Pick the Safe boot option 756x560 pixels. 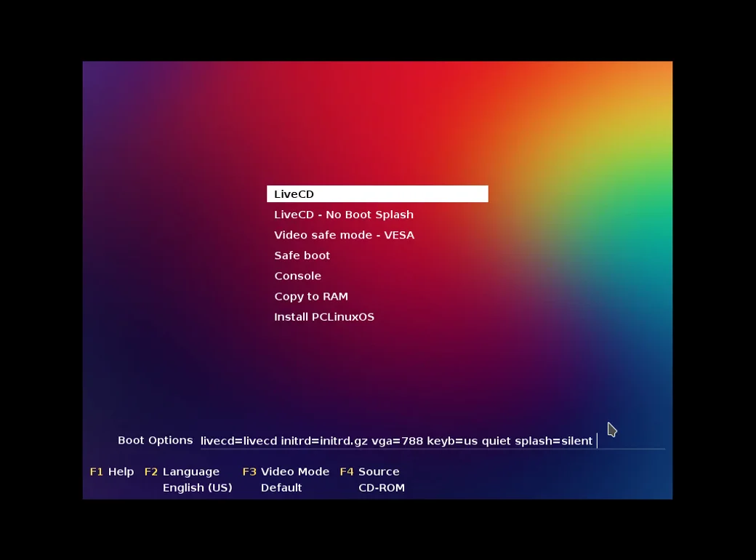tap(302, 256)
